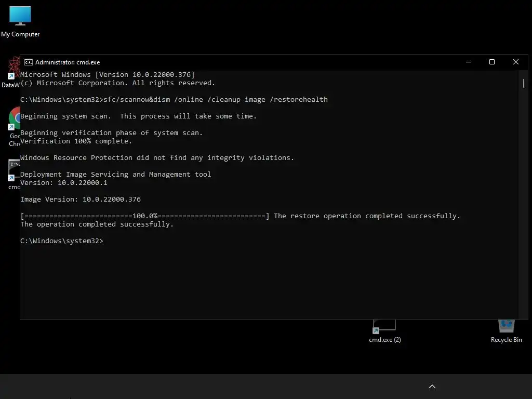Click 'Windows Resource Protection did not find' line
Image resolution: width=532 pixels, height=399 pixels.
pos(157,158)
